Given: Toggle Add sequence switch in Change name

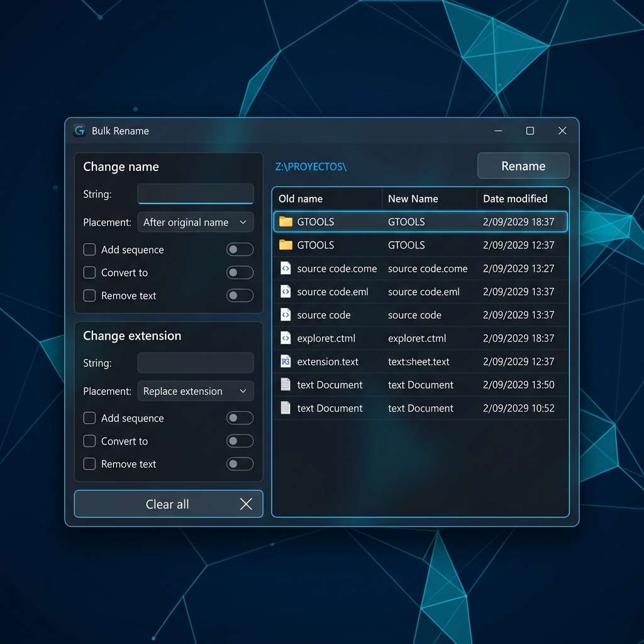Looking at the screenshot, I should (x=240, y=249).
